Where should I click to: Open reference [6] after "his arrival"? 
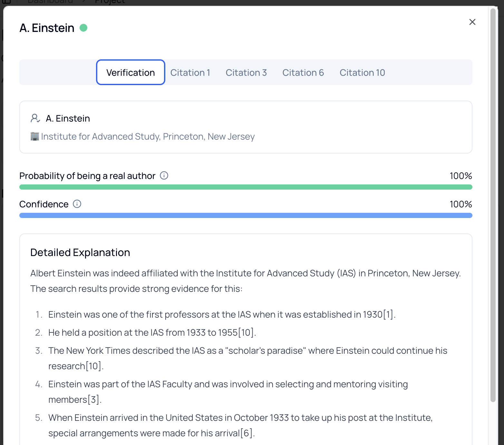pyautogui.click(x=247, y=433)
